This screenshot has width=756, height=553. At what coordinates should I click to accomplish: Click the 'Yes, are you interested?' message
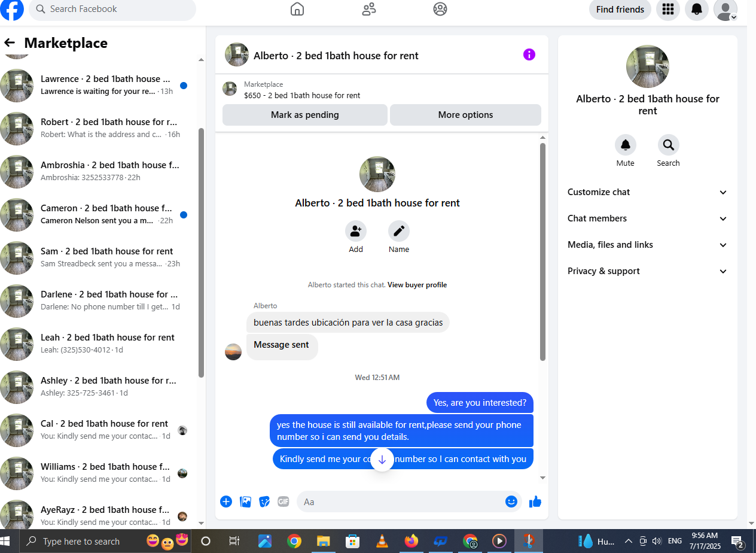pos(480,403)
